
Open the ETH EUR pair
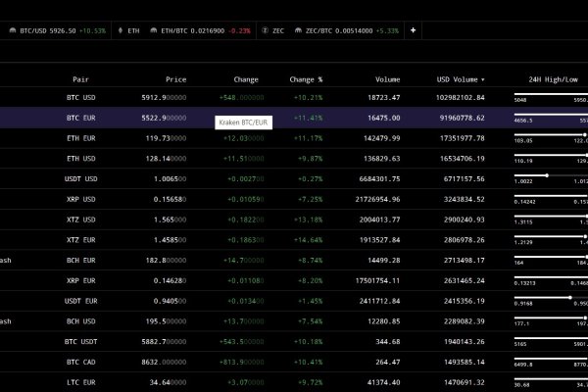point(80,138)
